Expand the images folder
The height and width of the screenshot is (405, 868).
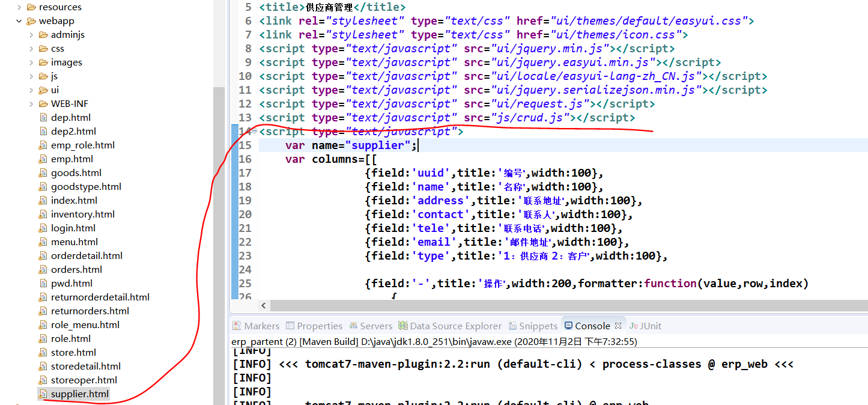point(32,62)
